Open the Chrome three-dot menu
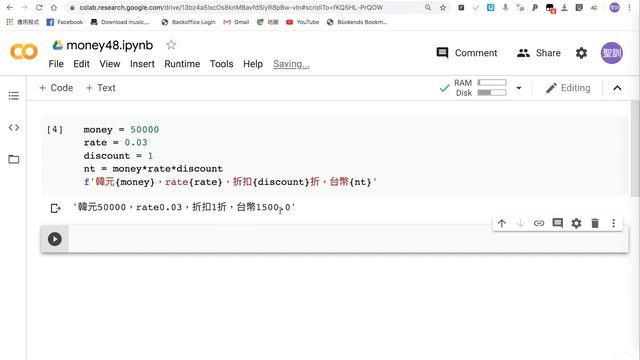Image resolution: width=640 pixels, height=360 pixels. (x=629, y=7)
